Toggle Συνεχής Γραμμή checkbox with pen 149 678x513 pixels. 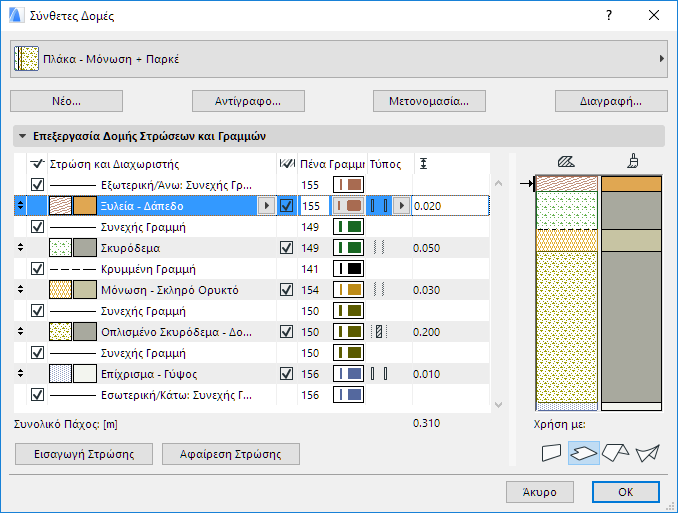tap(38, 227)
